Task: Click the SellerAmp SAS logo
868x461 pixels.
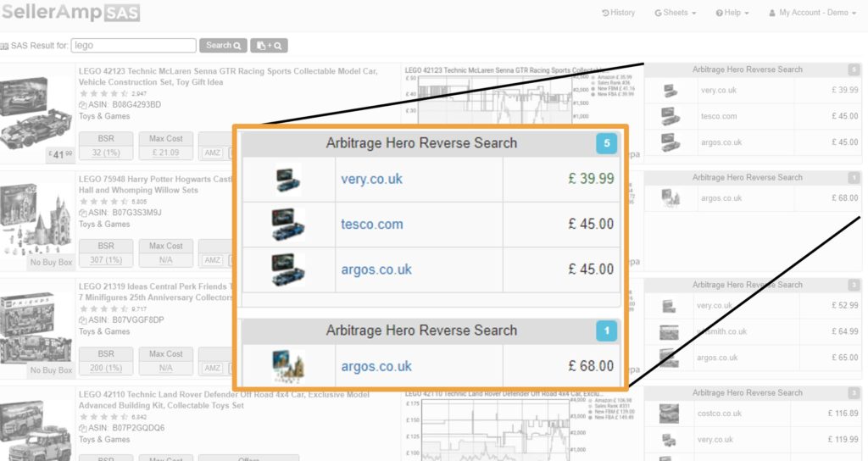Action: click(70, 12)
